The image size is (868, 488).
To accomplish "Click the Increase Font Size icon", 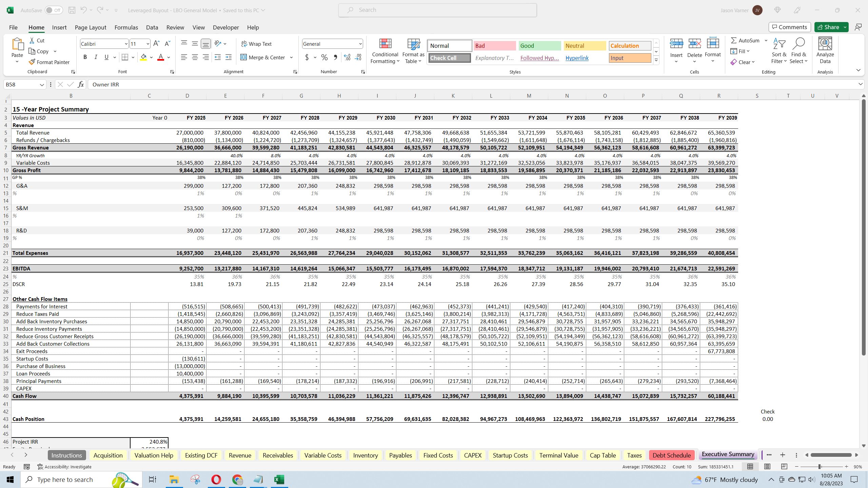I will (x=156, y=43).
